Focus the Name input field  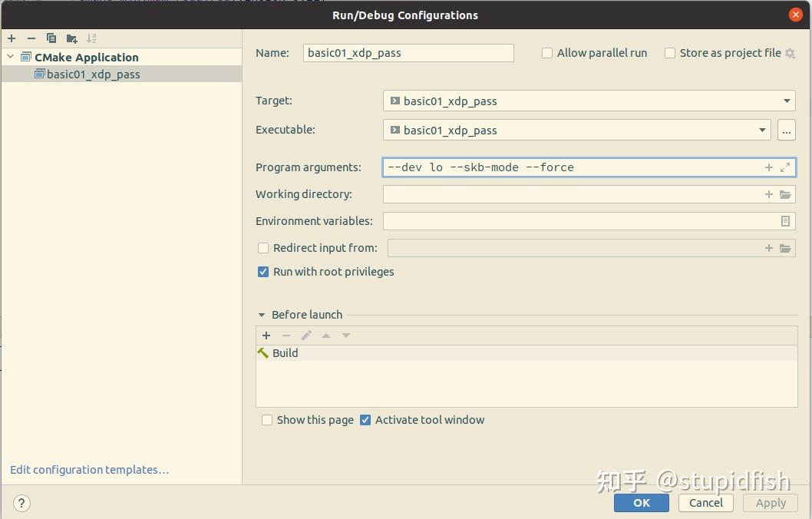pos(408,53)
